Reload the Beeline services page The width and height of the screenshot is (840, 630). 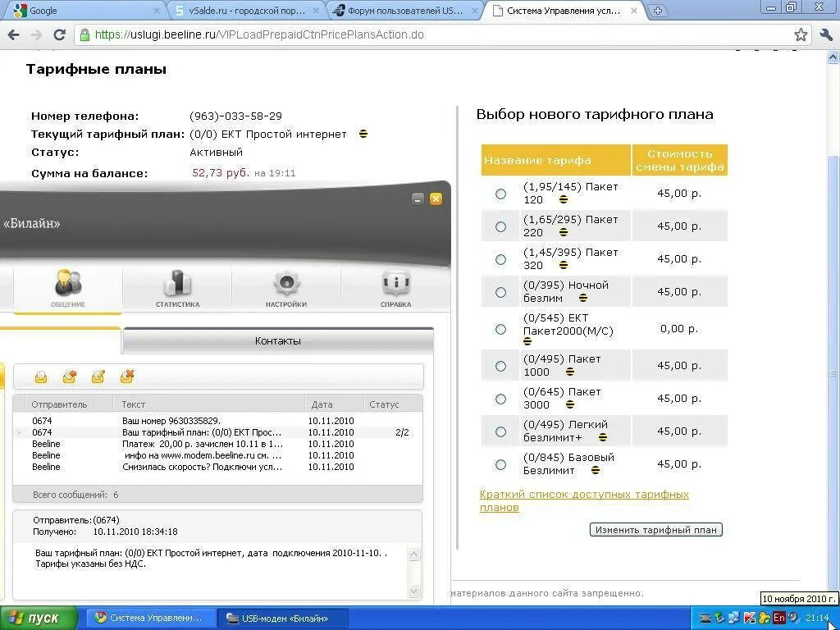[59, 35]
